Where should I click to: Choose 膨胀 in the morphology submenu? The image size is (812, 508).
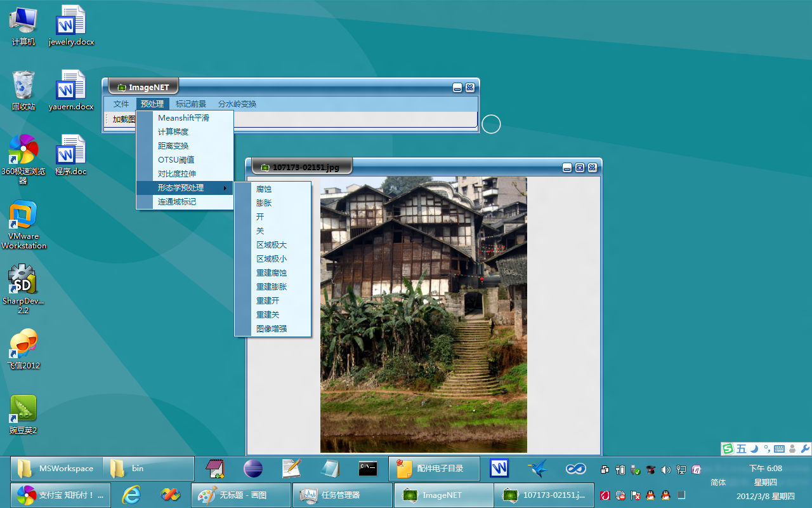273,203
